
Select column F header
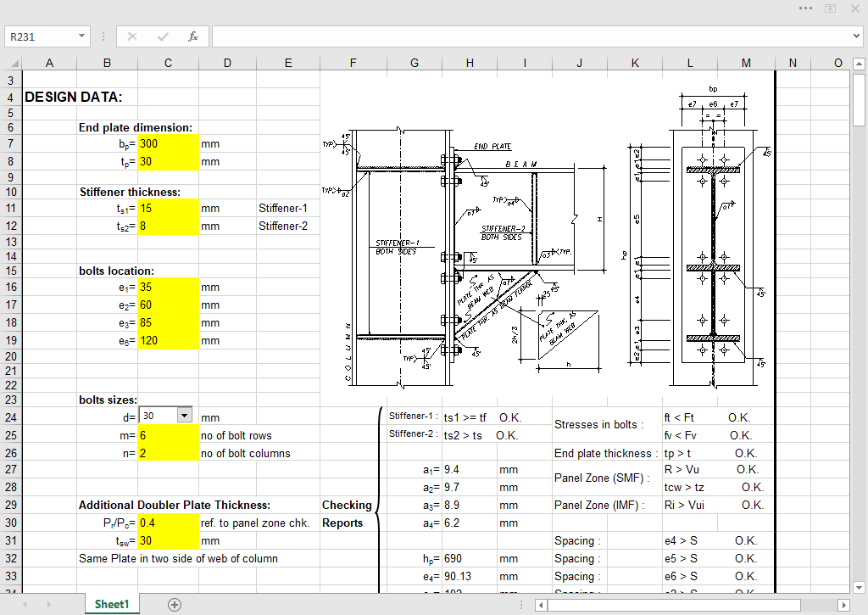(x=353, y=63)
